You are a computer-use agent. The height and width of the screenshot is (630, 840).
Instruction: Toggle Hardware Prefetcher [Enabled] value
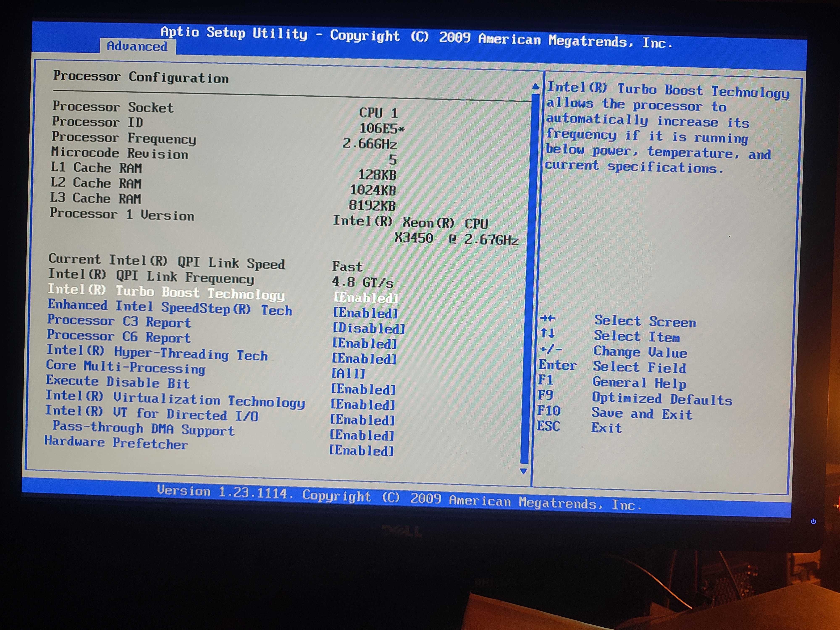coord(361,450)
